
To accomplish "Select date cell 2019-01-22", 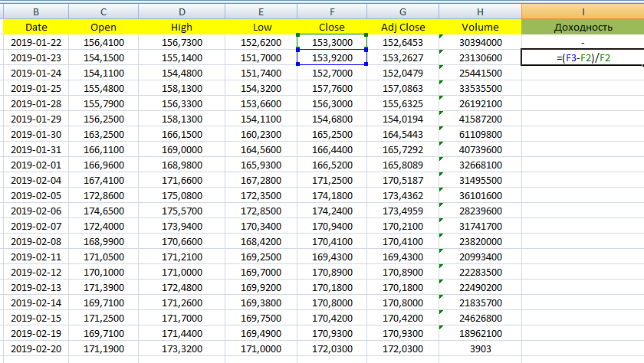I will (x=36, y=42).
